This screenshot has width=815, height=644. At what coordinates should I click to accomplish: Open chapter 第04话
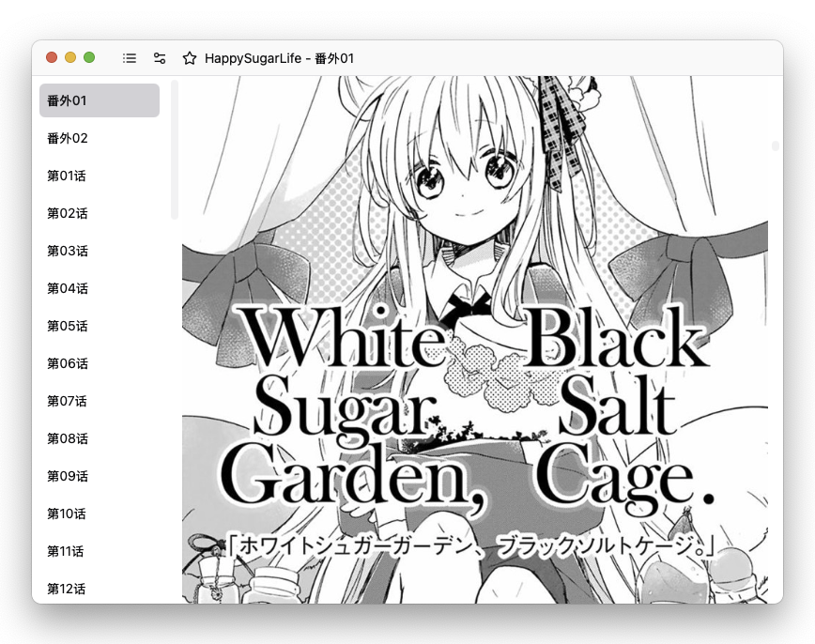[x=100, y=288]
